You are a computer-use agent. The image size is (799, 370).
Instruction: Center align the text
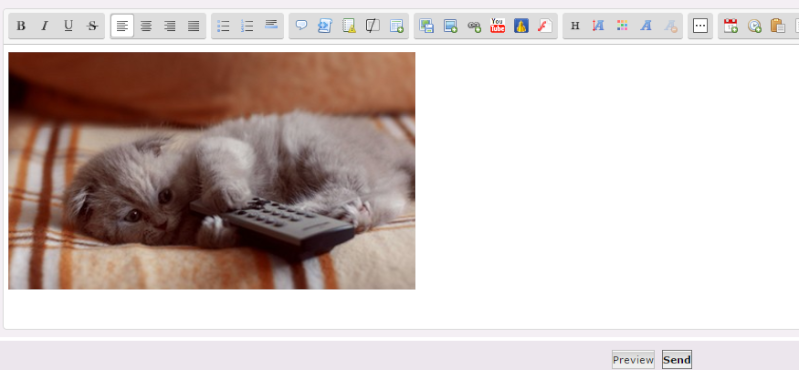coord(146,26)
